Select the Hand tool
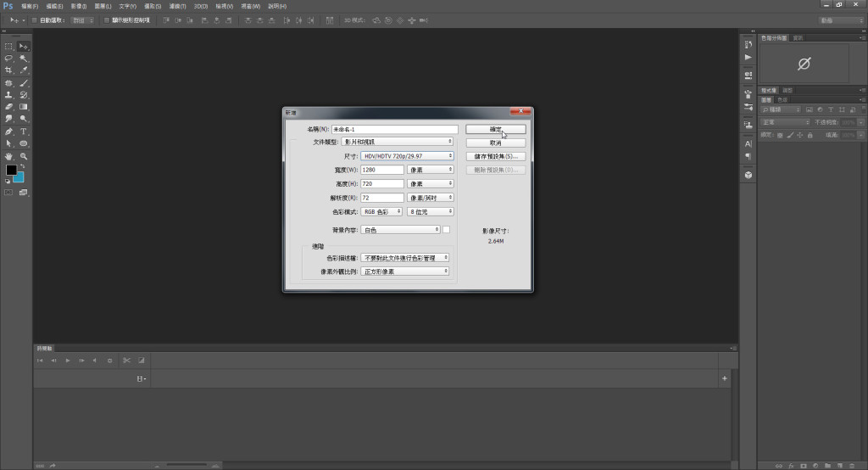Image resolution: width=868 pixels, height=470 pixels. 9,156
